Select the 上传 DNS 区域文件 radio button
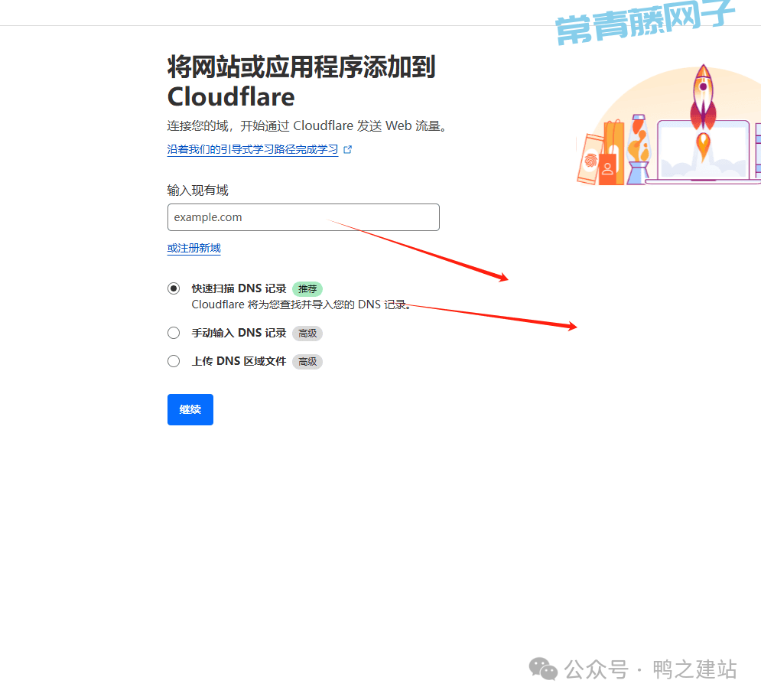Screen dimensions: 761x700 pyautogui.click(x=174, y=361)
